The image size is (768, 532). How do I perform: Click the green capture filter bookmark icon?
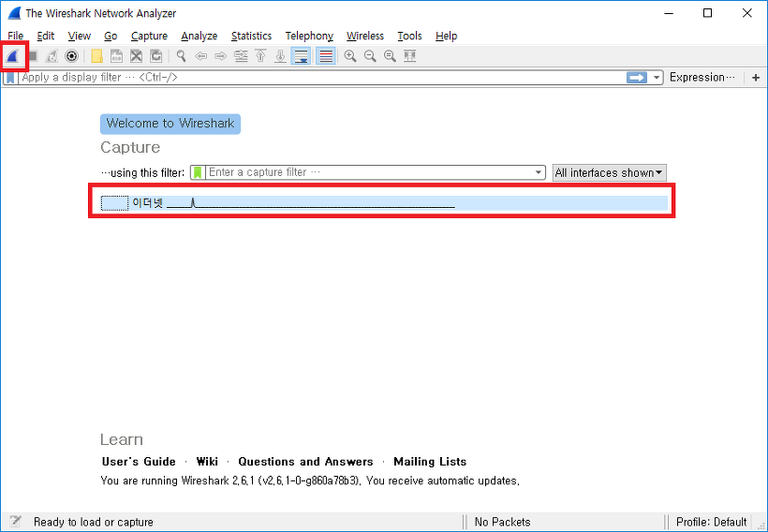pos(198,172)
